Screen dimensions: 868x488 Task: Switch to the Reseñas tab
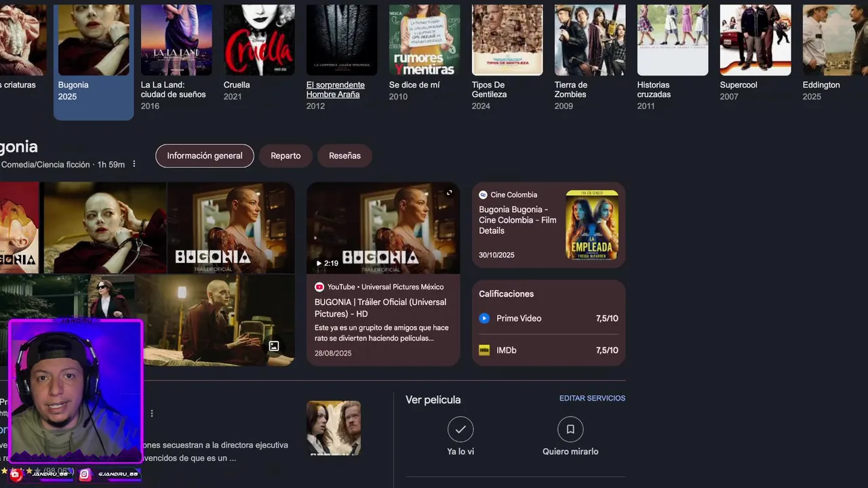click(344, 156)
